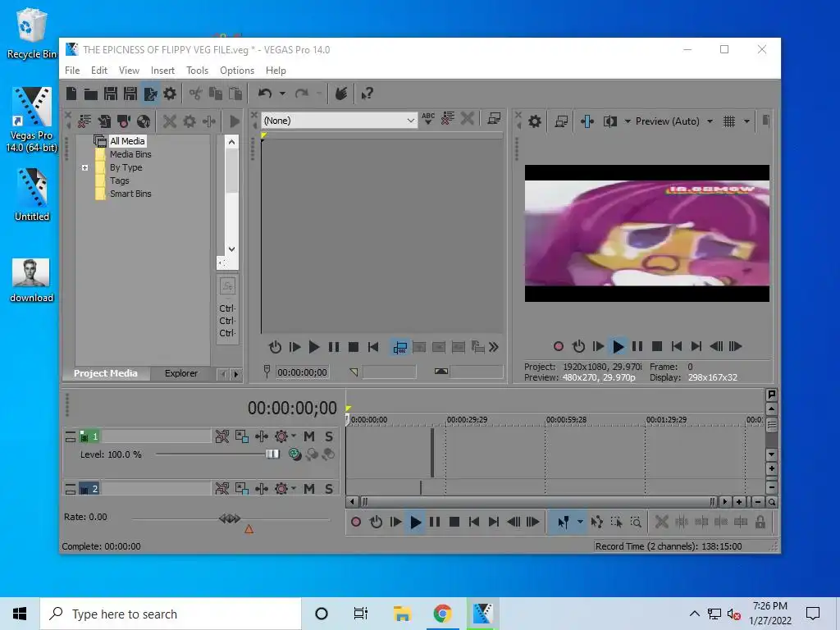The width and height of the screenshot is (840, 630).
Task: Solo track 2 with S button
Action: click(x=329, y=489)
